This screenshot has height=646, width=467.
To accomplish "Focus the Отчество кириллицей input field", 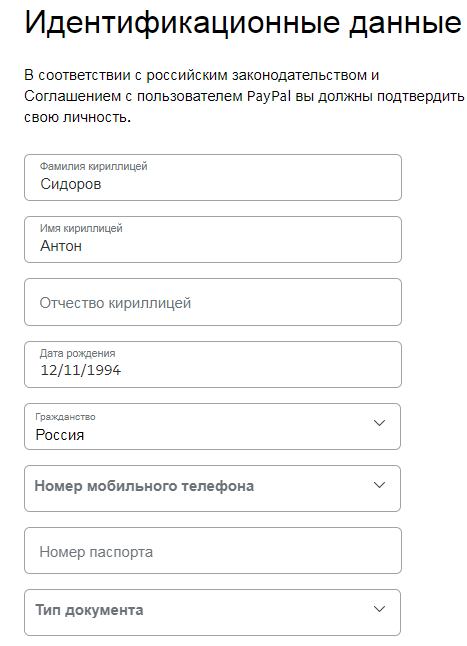I will click(x=213, y=302).
